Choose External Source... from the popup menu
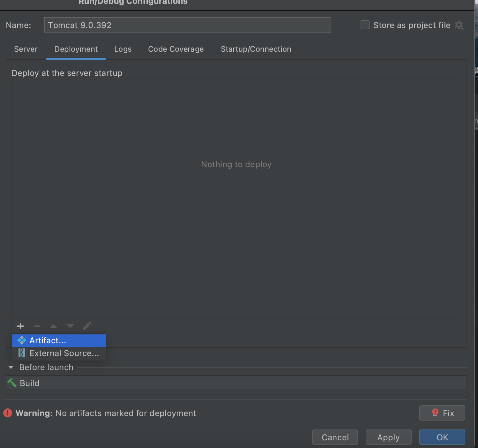This screenshot has width=478, height=448. 59,353
